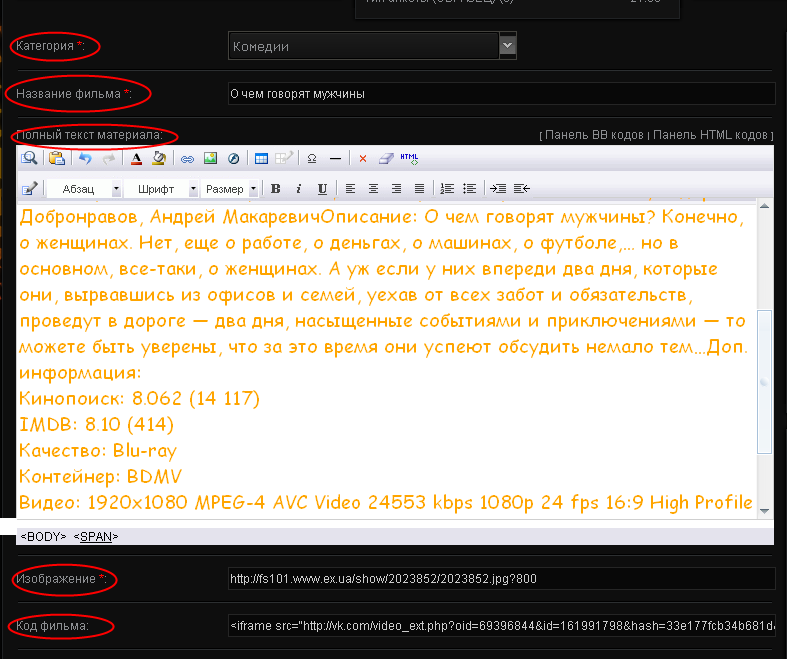Insert special character omega icon

click(312, 159)
